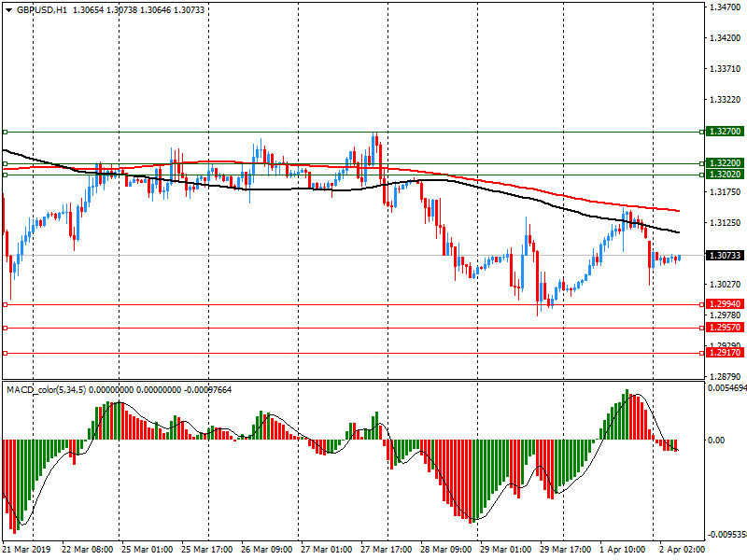The height and width of the screenshot is (560, 747).
Task: Click the MACD scale zero level 0.00
Action: pos(715,440)
